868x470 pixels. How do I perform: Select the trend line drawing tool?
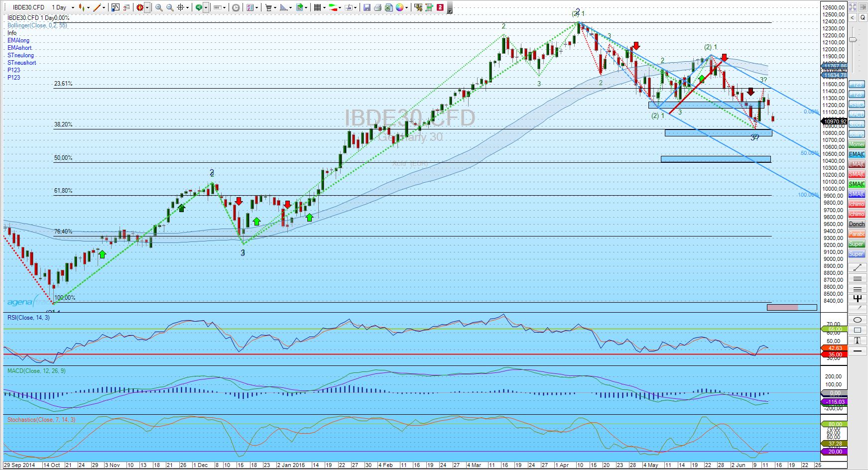(x=857, y=267)
